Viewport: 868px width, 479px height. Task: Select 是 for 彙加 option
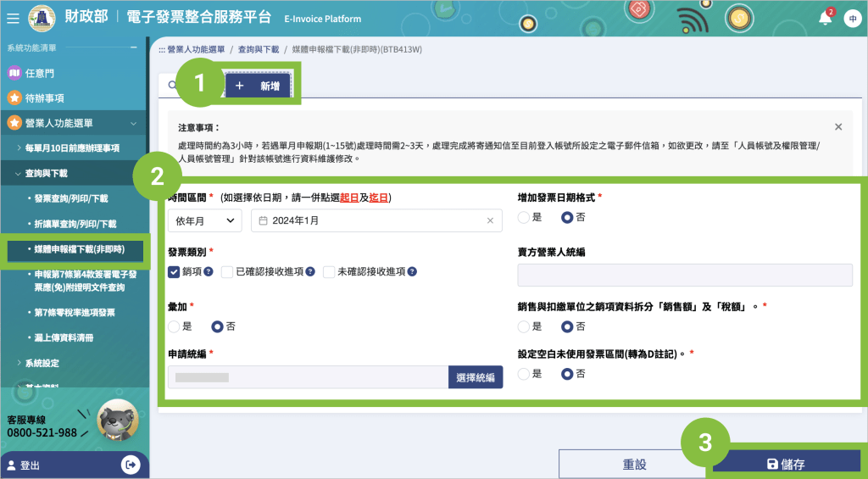point(174,326)
